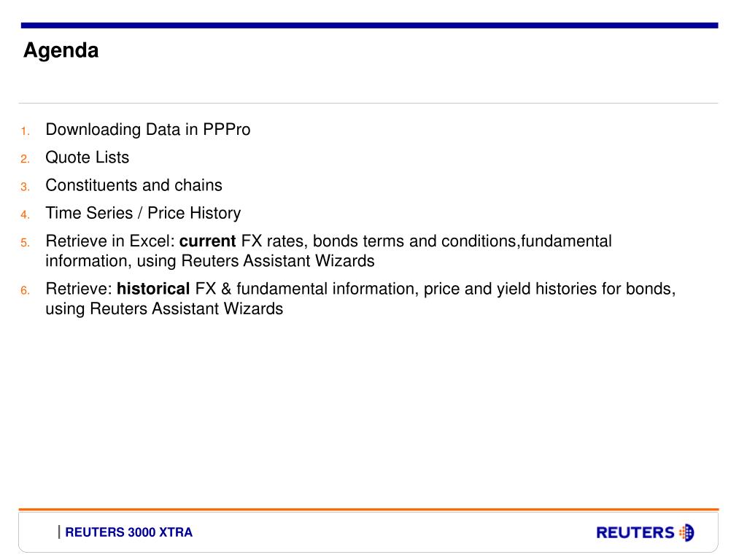Click the orange footer divider line

coord(368,510)
